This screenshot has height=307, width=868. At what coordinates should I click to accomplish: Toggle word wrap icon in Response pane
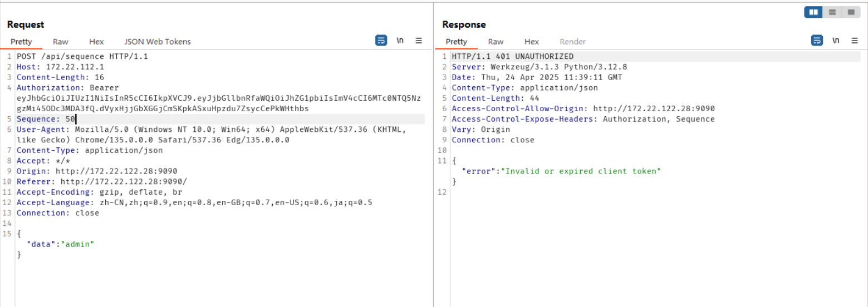point(817,41)
